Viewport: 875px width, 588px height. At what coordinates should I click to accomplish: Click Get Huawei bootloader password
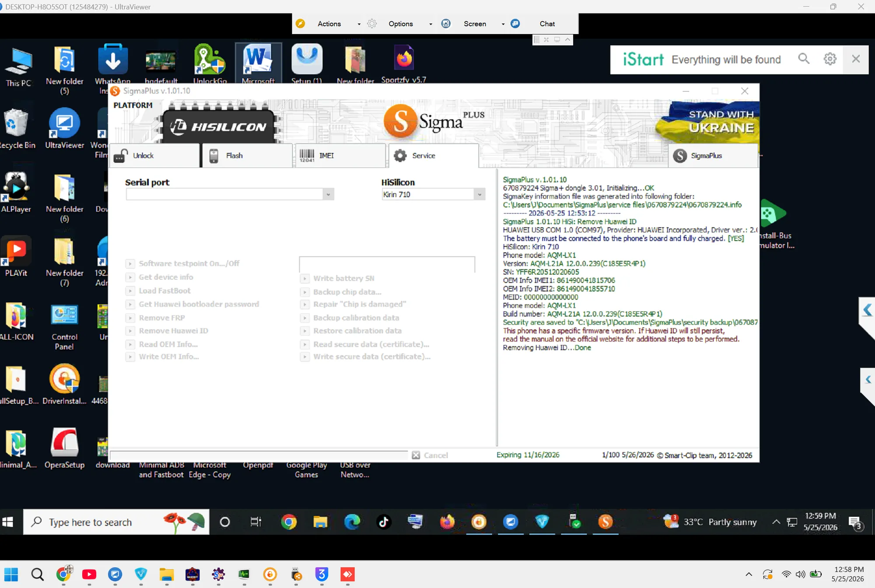[x=193, y=304]
